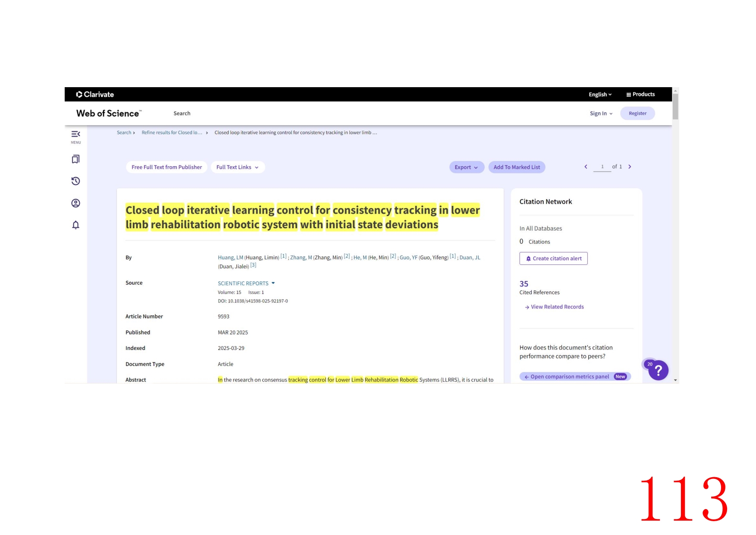Open View Related Records link
756x535 pixels.
click(557, 307)
